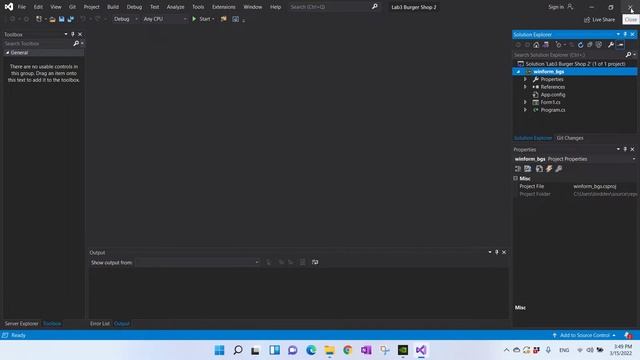Screen dimensions: 640x360
Task: Collapse the Misc category in Properties
Action: (516, 178)
